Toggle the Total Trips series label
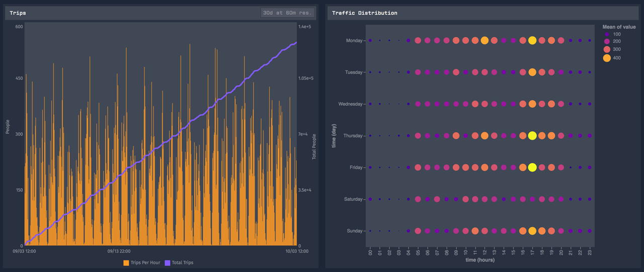This screenshot has width=644, height=272. 183,262
